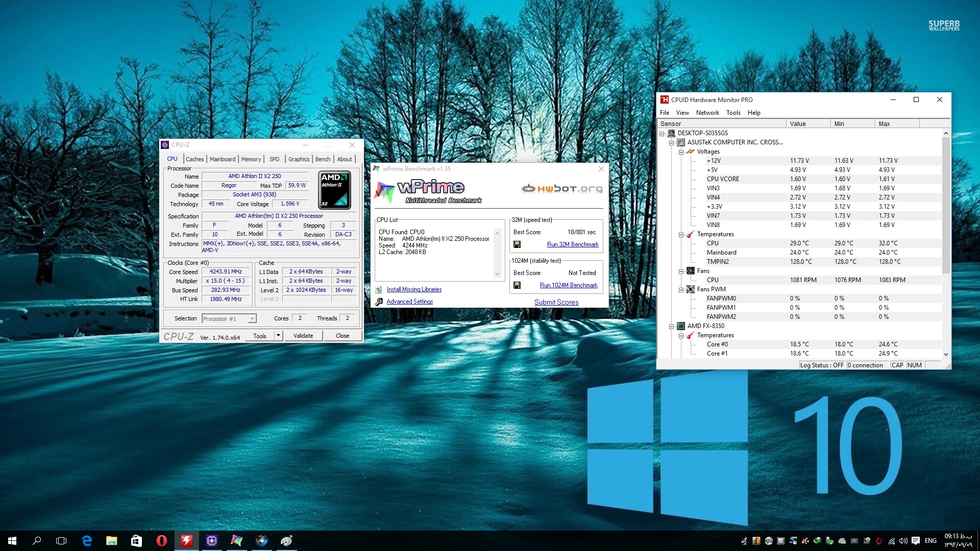Switch to the Mainboard tab in CPU-Z
Screen dimensions: 980x551
click(x=223, y=159)
